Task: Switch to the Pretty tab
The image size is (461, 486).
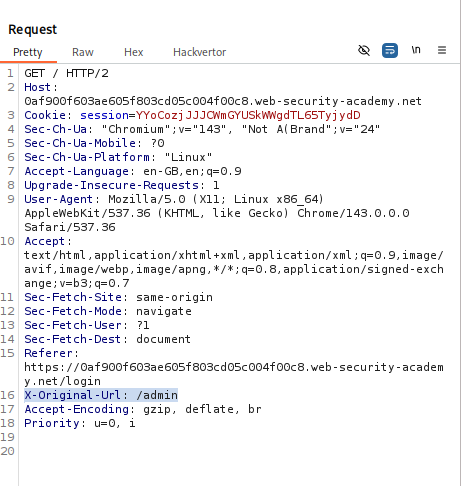Action: (28, 52)
